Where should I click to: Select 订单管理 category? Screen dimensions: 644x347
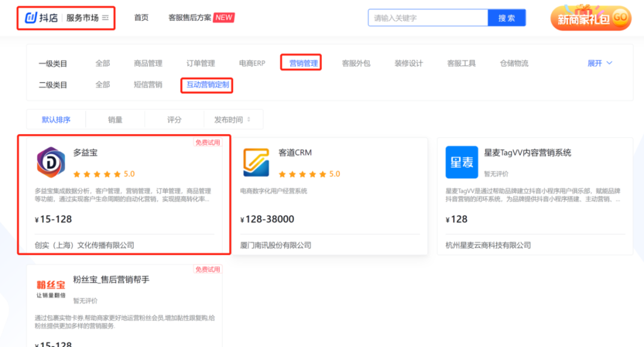[x=201, y=63]
